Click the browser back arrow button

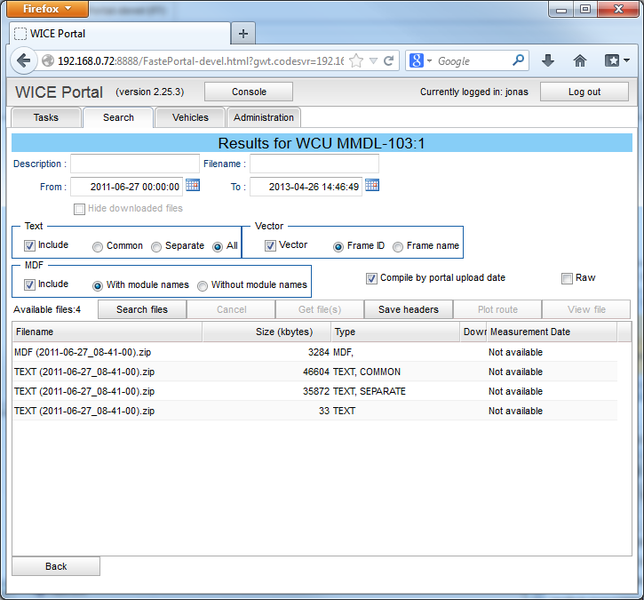(24, 60)
